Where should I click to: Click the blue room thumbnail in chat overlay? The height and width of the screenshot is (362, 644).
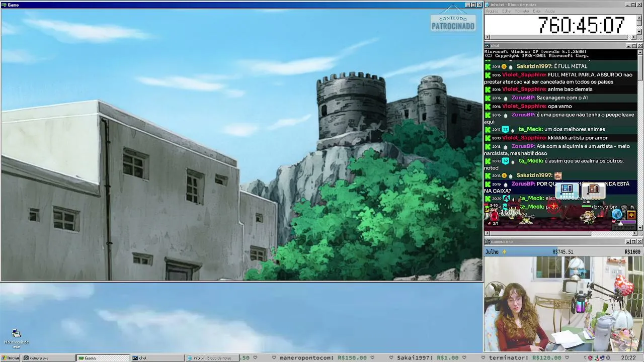(567, 190)
